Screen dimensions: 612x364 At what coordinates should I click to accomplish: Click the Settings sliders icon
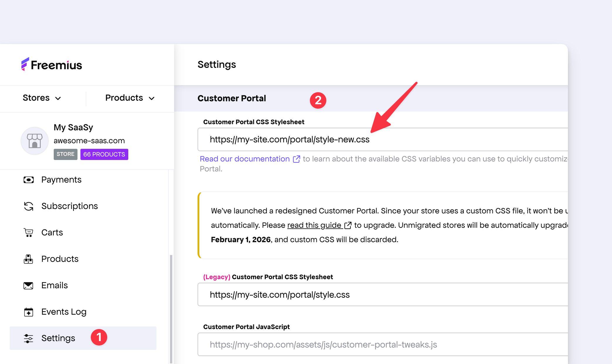pyautogui.click(x=28, y=338)
